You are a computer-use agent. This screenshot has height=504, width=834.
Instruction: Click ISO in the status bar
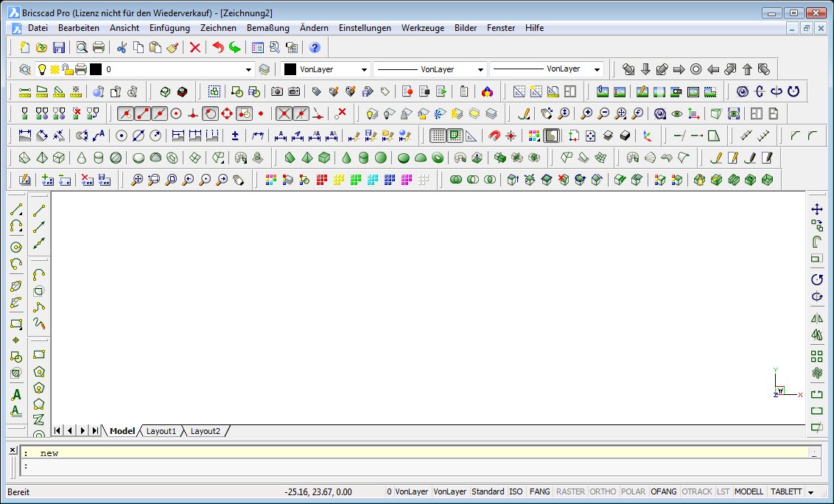[x=516, y=491]
